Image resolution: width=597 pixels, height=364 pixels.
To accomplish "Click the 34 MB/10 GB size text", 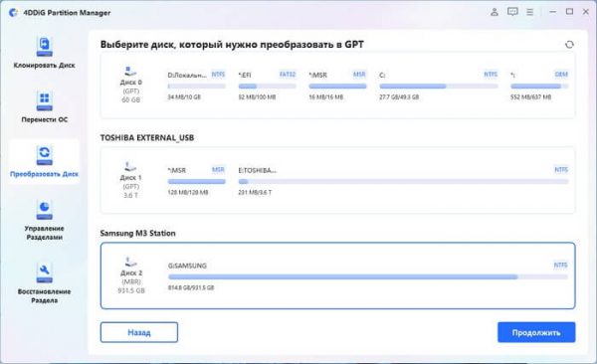I will point(184,97).
